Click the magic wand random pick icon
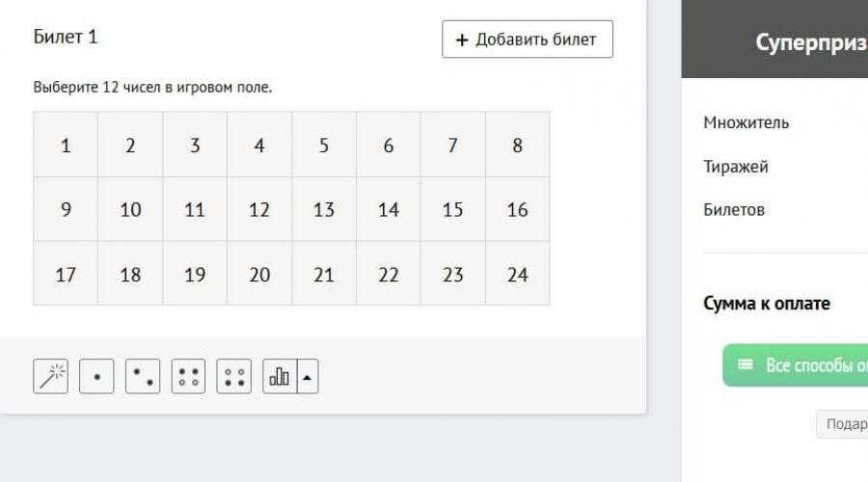This screenshot has width=868, height=482. pyautogui.click(x=50, y=376)
